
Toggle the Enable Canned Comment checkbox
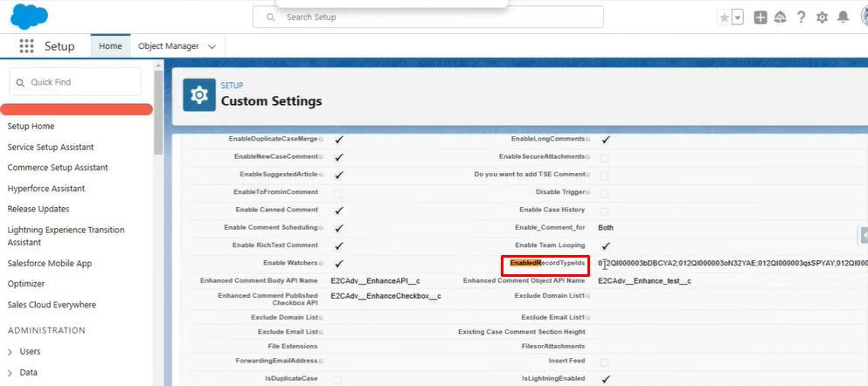coord(339,210)
